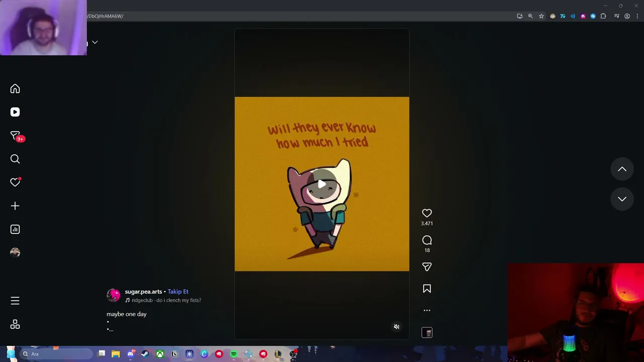
Task: Open the More hamburger menu
Action: (x=15, y=301)
